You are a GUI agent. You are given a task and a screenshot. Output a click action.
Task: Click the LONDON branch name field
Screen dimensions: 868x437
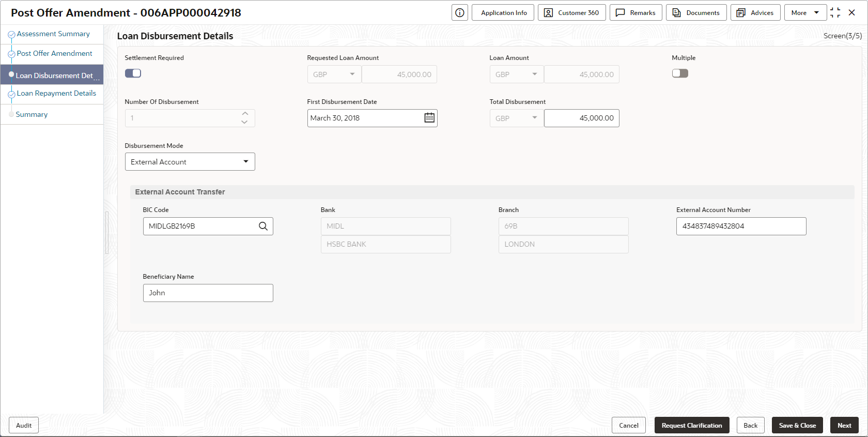564,244
